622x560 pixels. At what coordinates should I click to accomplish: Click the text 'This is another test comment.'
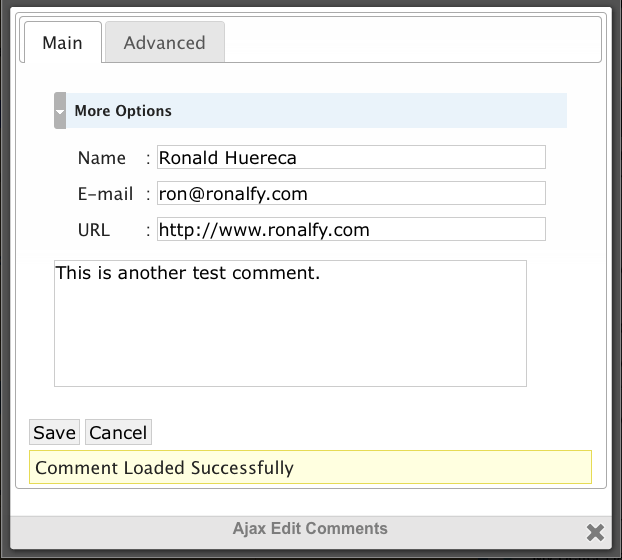click(188, 272)
